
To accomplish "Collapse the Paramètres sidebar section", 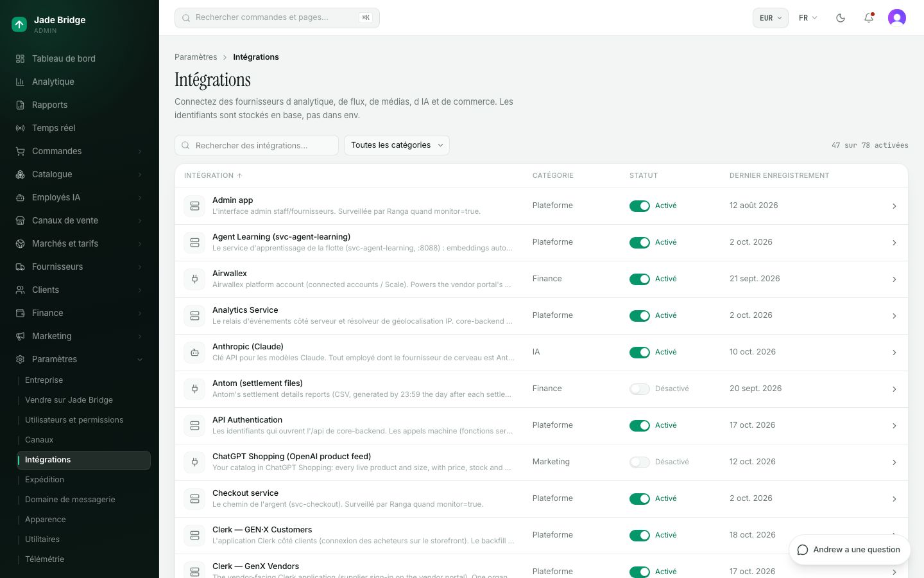I will 80,359.
